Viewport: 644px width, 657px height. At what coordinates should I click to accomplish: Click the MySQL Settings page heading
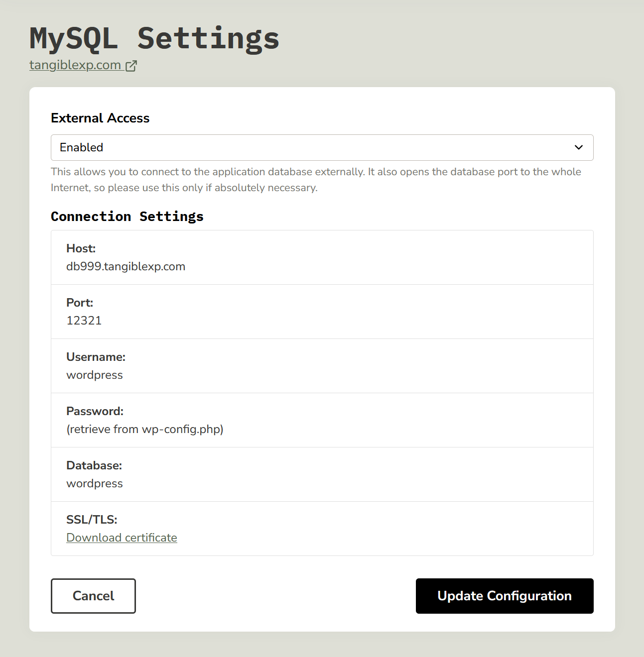pos(154,38)
